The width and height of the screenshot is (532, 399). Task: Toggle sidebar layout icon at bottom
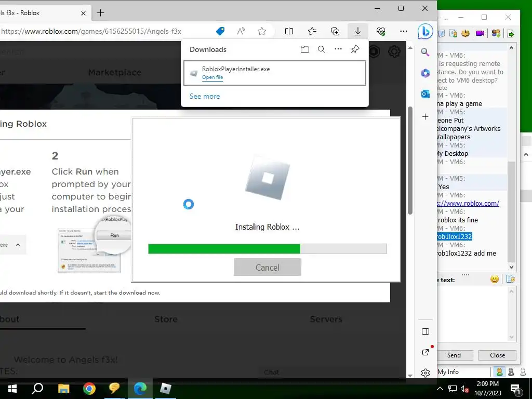click(425, 331)
